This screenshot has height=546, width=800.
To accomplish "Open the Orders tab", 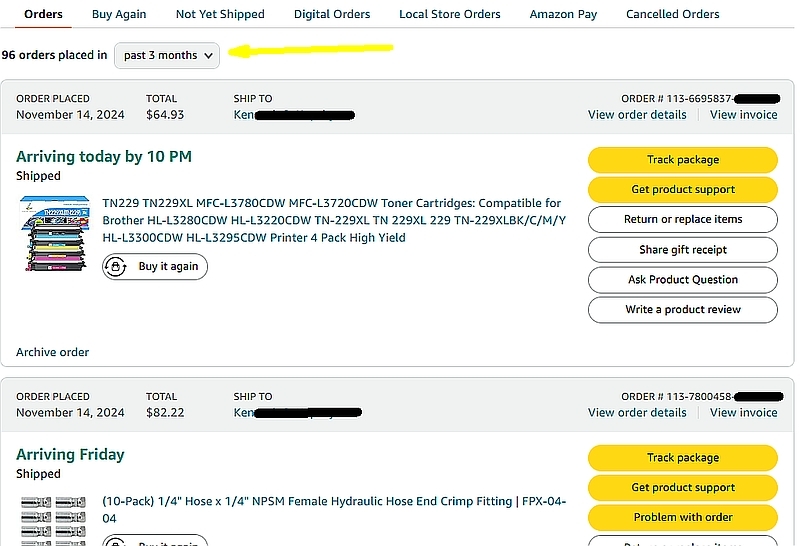I will point(43,14).
